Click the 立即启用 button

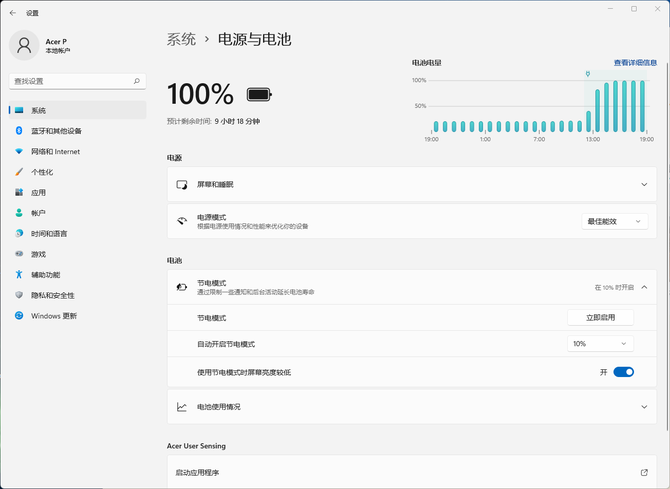point(600,317)
